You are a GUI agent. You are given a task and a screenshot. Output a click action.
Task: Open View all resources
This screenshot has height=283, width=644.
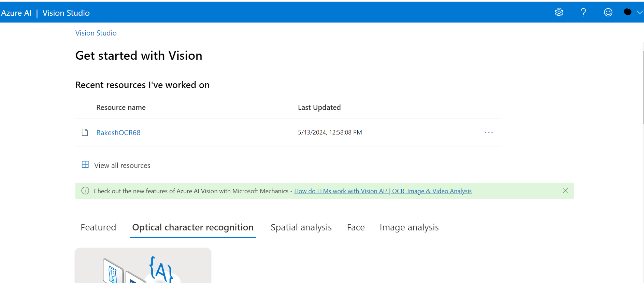point(122,166)
